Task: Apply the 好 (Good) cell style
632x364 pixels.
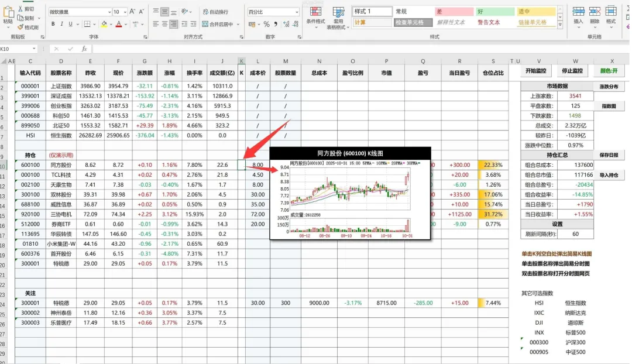Action: 494,12
